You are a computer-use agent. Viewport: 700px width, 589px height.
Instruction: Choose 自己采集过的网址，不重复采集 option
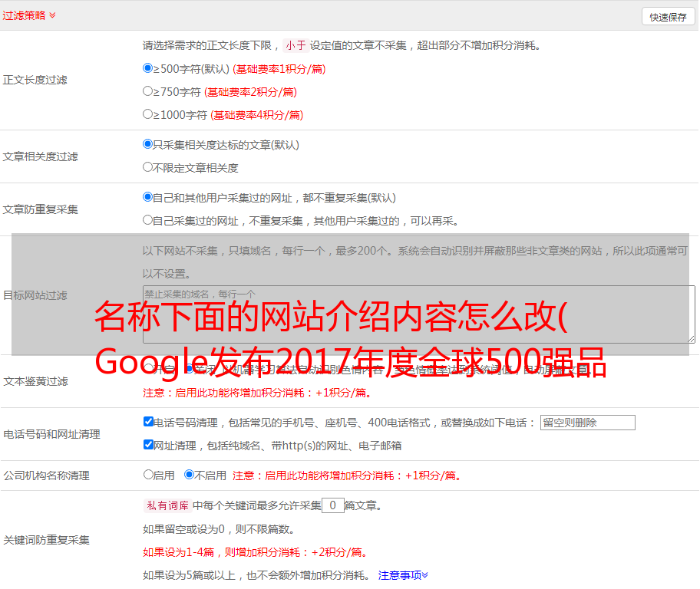point(148,220)
